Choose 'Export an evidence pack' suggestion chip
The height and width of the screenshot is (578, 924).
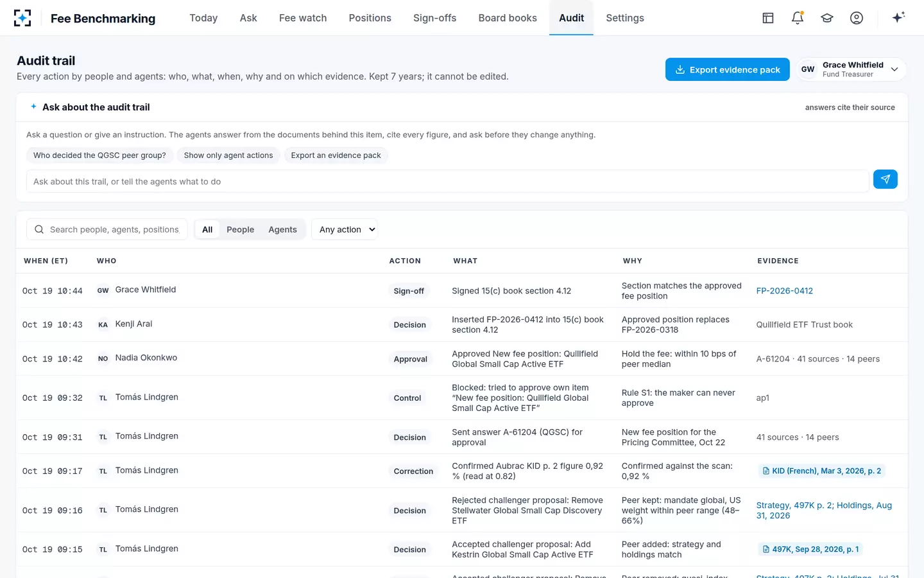click(336, 155)
